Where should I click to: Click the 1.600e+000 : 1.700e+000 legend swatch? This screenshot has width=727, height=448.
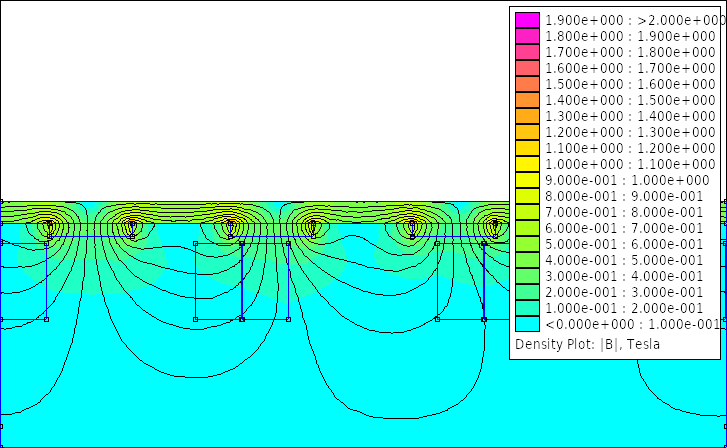[527, 68]
